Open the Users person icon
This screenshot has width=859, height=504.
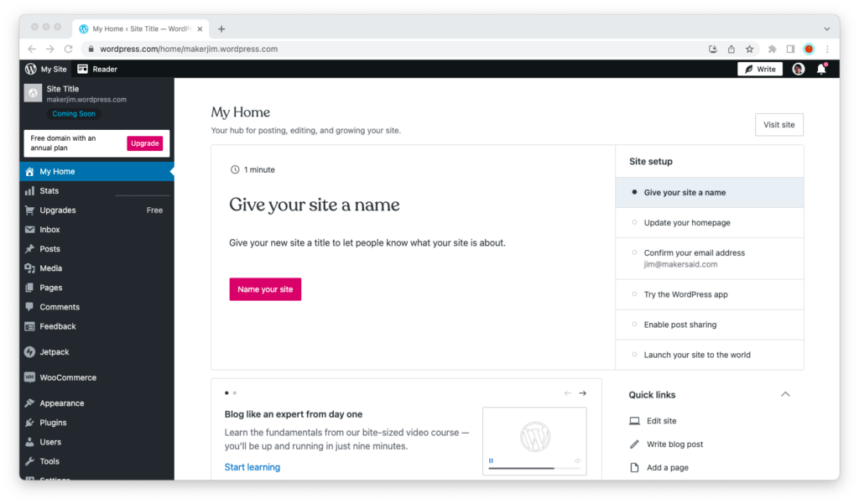tap(29, 442)
